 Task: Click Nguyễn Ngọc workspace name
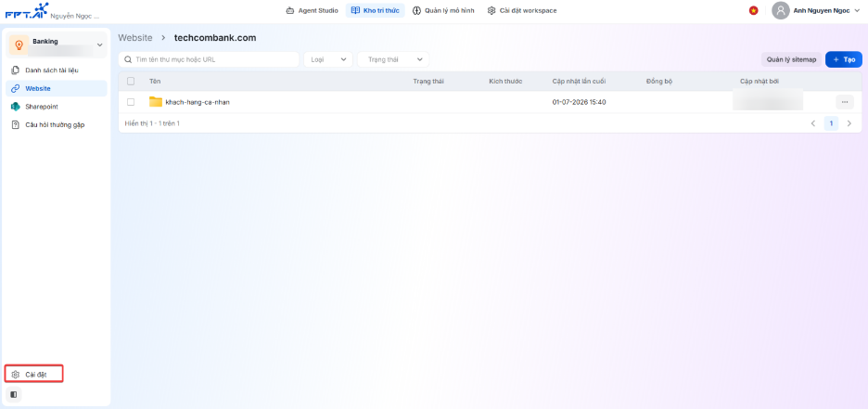tap(75, 16)
